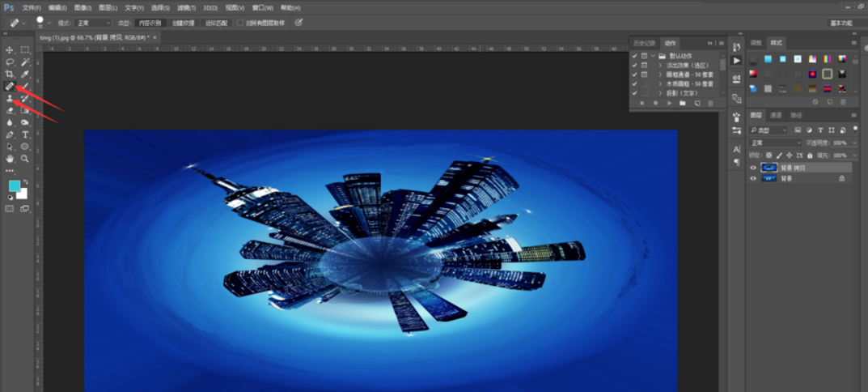The width and height of the screenshot is (868, 392).
Task: Select the Clone Stamp tool
Action: click(10, 98)
